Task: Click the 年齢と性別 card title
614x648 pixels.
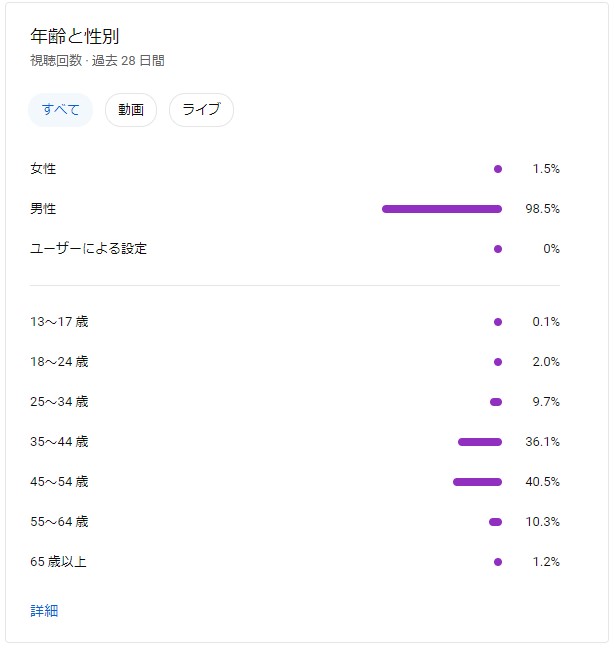Action: point(75,37)
